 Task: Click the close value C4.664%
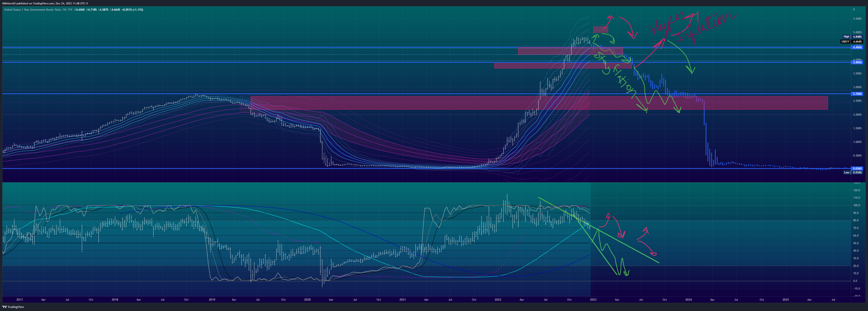[x=115, y=10]
